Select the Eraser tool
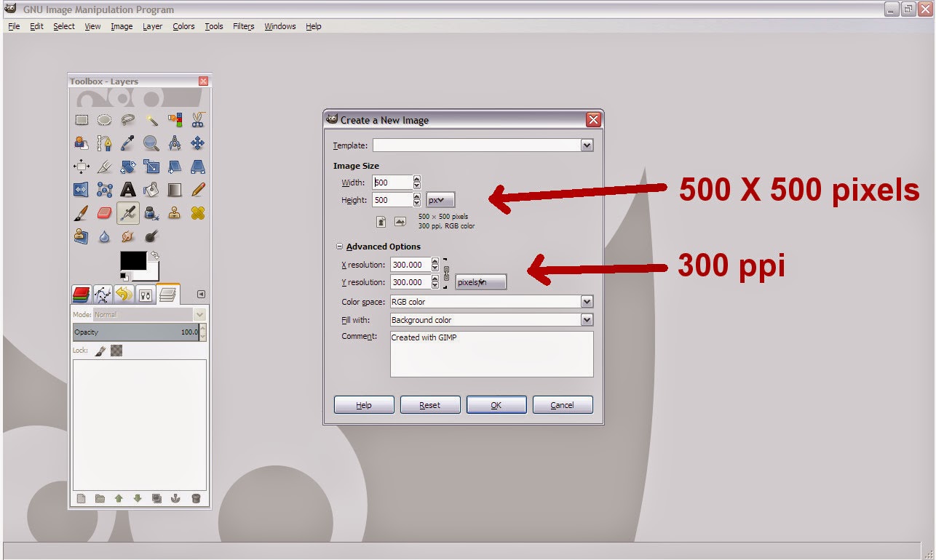This screenshot has width=936, height=560. [x=105, y=213]
